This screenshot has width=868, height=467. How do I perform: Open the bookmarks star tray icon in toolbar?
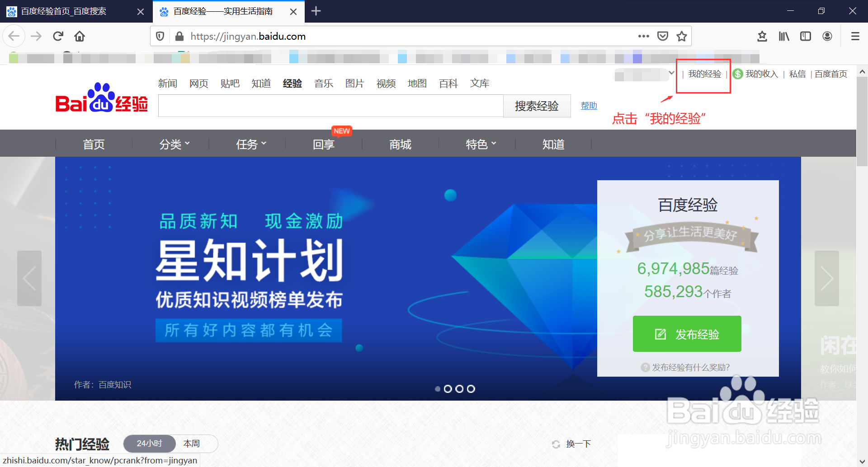[x=762, y=36]
